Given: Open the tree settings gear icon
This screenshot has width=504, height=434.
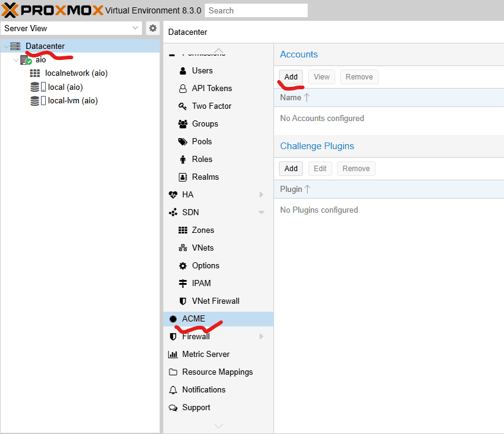Looking at the screenshot, I should point(153,28).
